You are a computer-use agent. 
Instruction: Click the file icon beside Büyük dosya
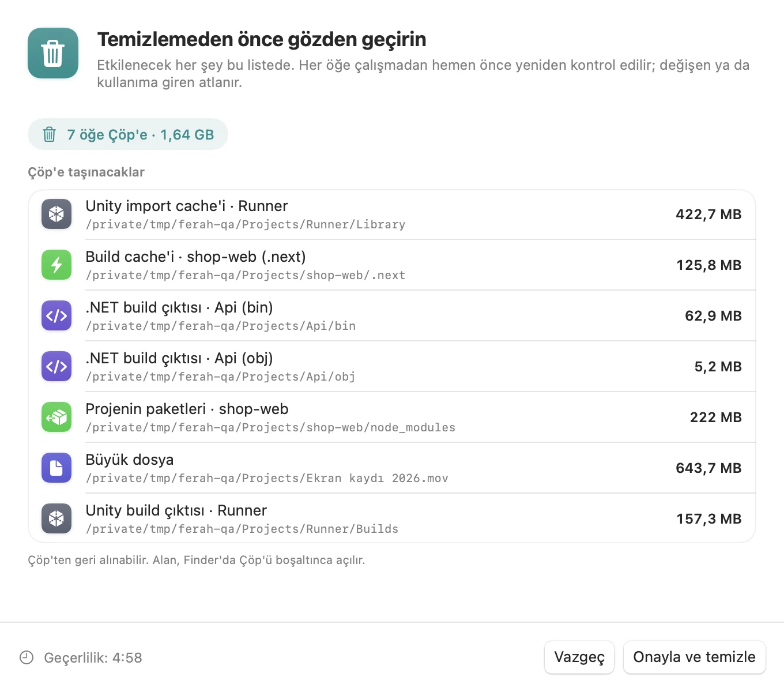(56, 468)
